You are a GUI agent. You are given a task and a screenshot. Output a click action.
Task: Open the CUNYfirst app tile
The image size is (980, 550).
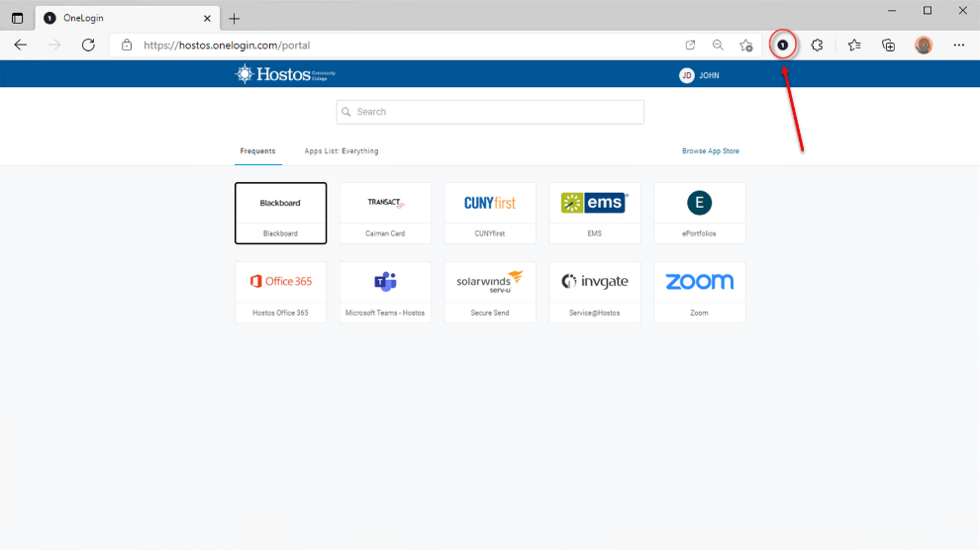(x=490, y=213)
